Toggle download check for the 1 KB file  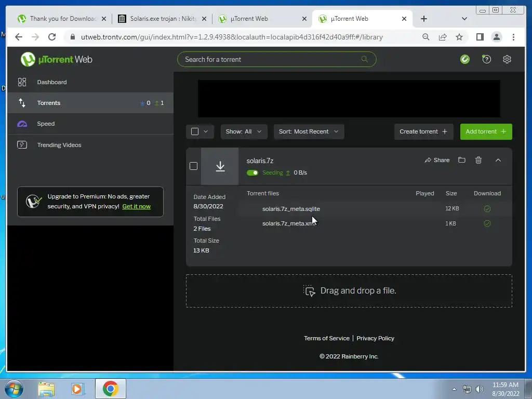pyautogui.click(x=487, y=223)
